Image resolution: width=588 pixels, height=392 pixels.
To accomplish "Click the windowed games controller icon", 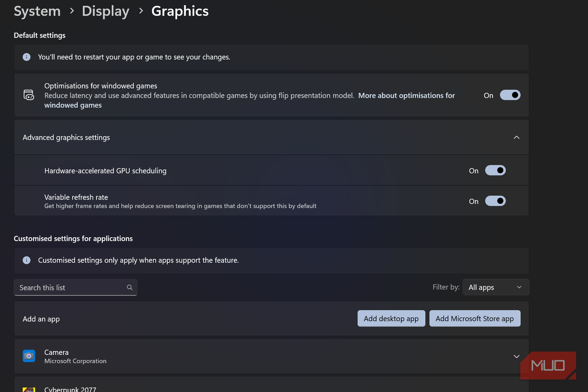I will [29, 95].
